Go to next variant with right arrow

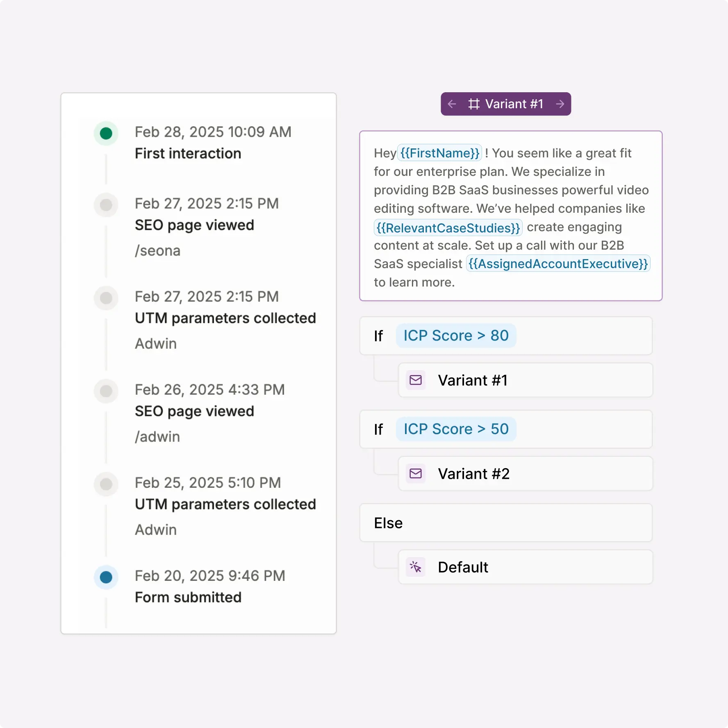pyautogui.click(x=560, y=104)
